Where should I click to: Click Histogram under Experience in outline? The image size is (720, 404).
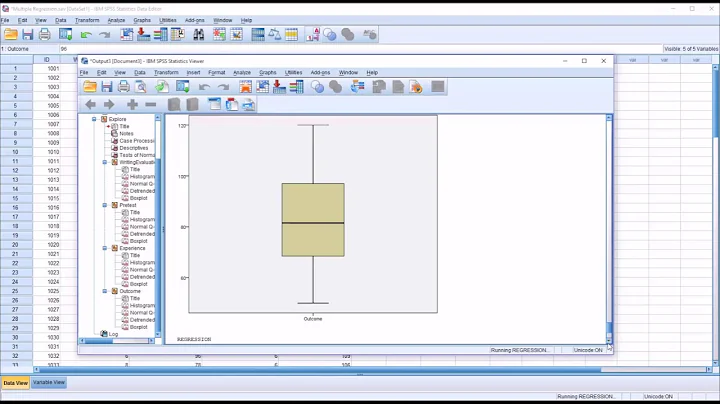pos(142,263)
